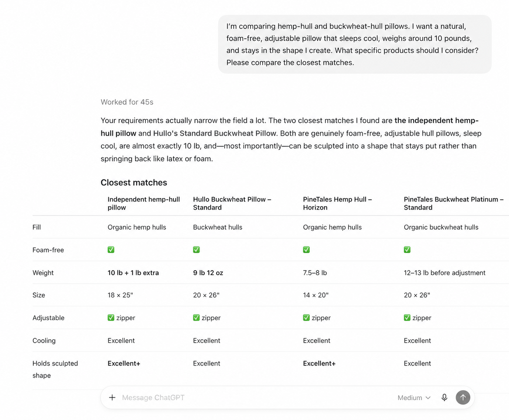Click Cooling "Excellent" for Independent hemp-hull pillow

tap(121, 341)
